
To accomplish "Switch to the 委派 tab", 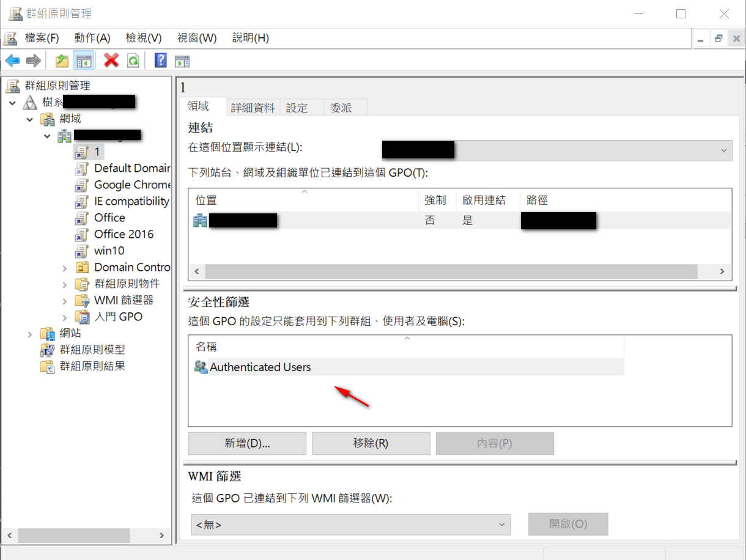I will coord(341,108).
